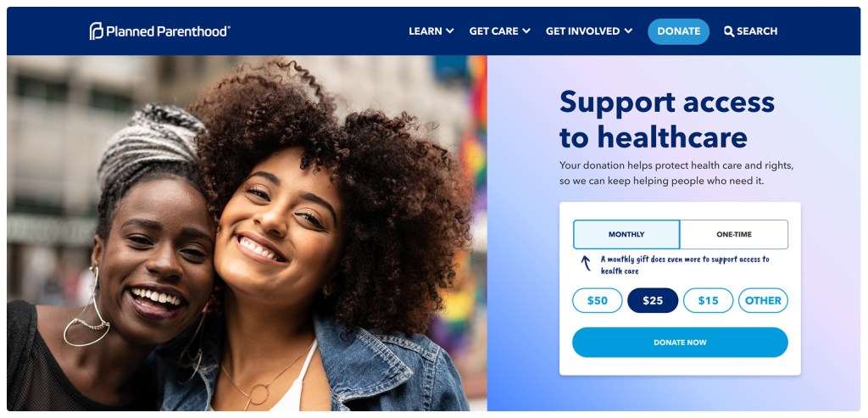Expand the Learn menu chevron
The height and width of the screenshot is (418, 868).
coord(449,31)
